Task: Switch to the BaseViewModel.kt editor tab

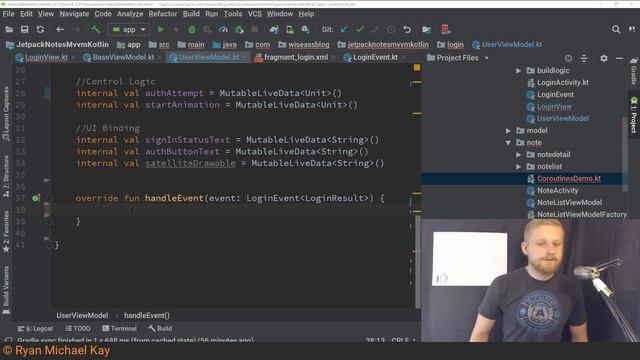Action: tap(123, 58)
